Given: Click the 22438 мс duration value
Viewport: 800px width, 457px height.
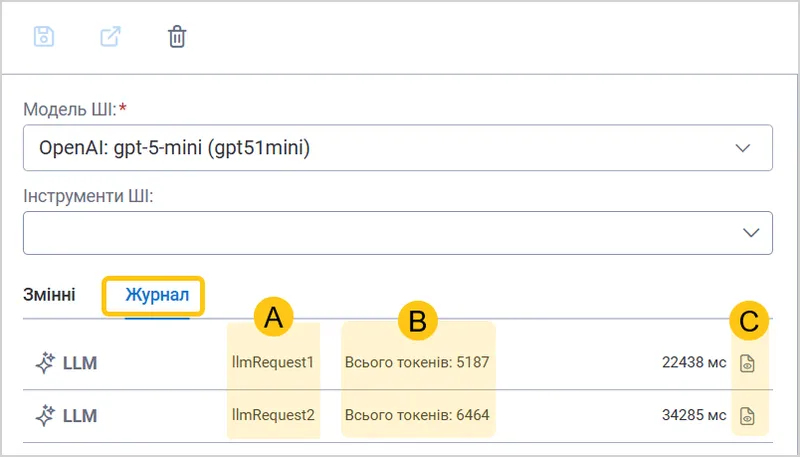Looking at the screenshot, I should 694,363.
